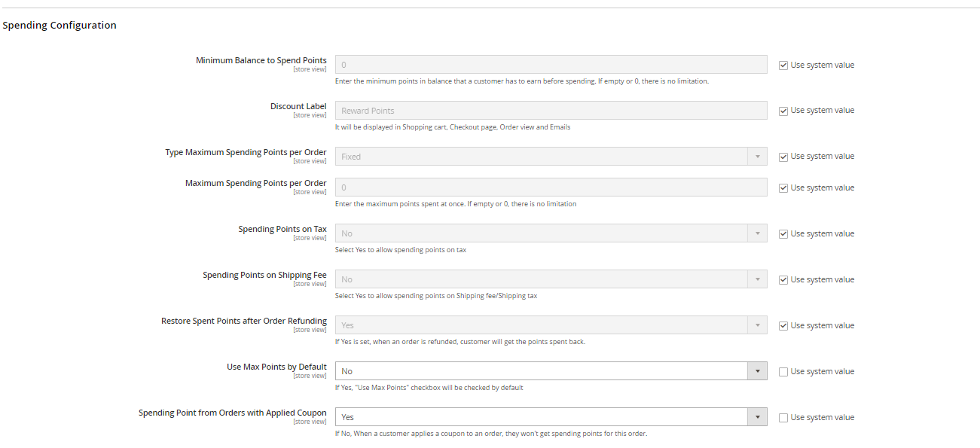
Task: Click the Spending Configuration section heading
Action: click(x=60, y=26)
